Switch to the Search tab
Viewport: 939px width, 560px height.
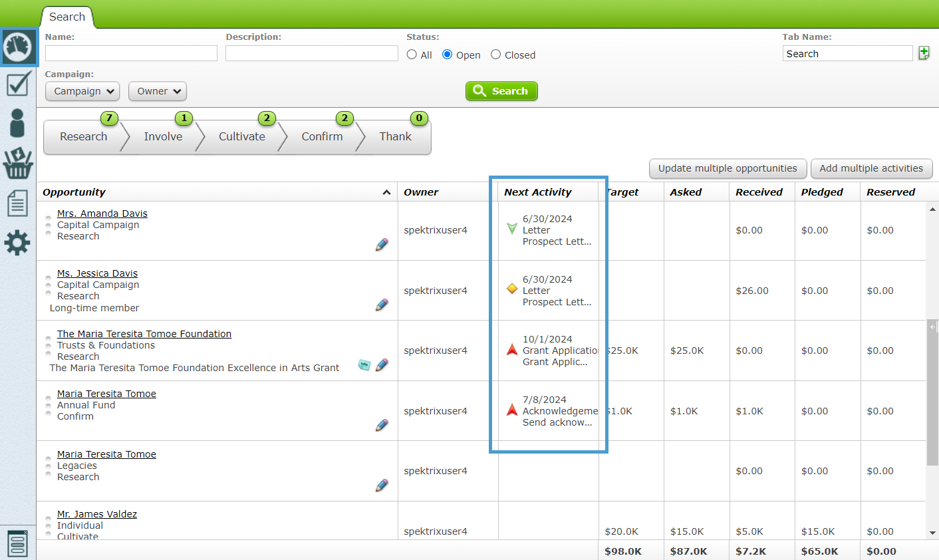[x=67, y=17]
